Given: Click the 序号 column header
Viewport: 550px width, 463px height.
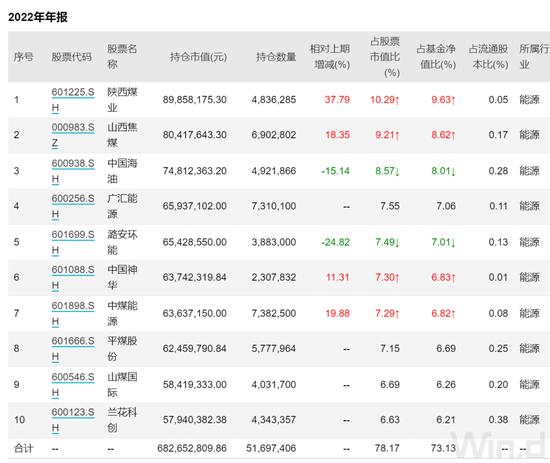Looking at the screenshot, I should (24, 57).
